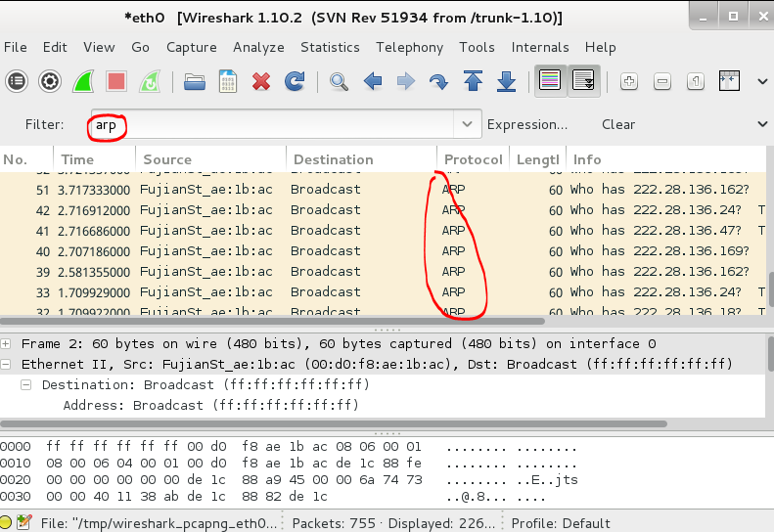This screenshot has height=532, width=774.
Task: Open the File menu
Action: coord(16,47)
